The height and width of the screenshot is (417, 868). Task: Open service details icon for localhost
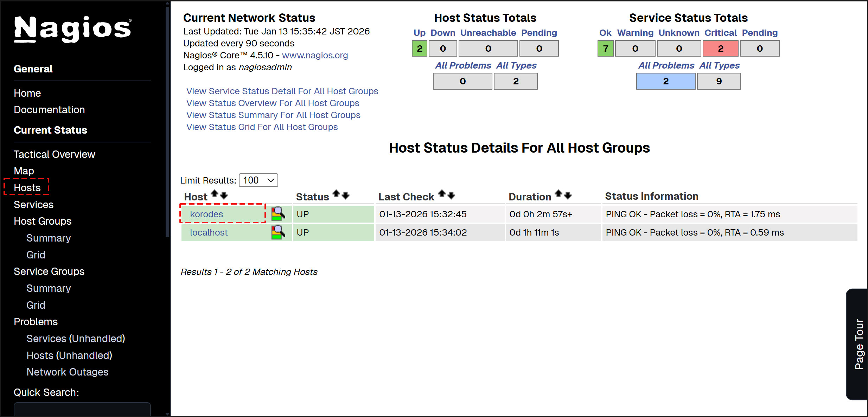(278, 232)
